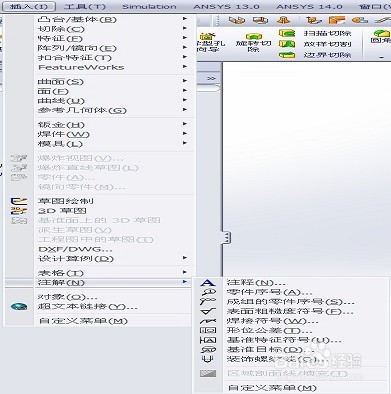This screenshot has width=391, height=394.
Task: Open the 插入(I) menu
Action: [29, 6]
